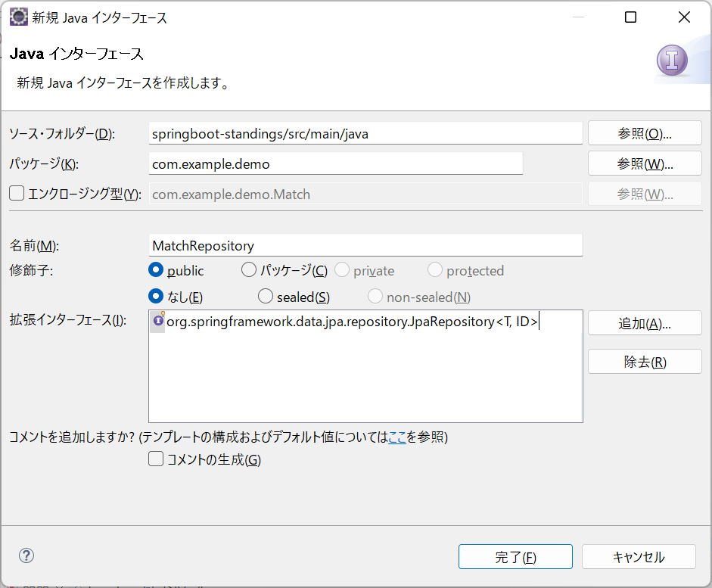Viewport: 712px width, 588px height.
Task: Click the purple interface wizard icon
Action: pos(670,61)
